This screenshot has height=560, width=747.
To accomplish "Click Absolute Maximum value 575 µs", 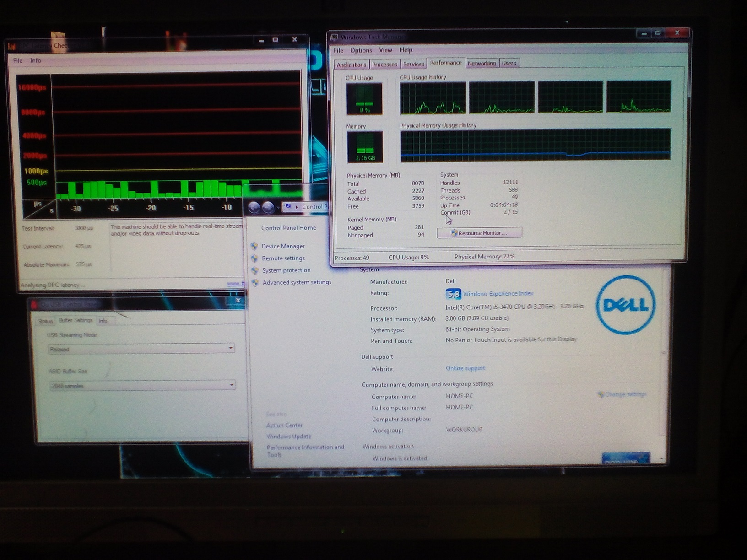I will 83,264.
